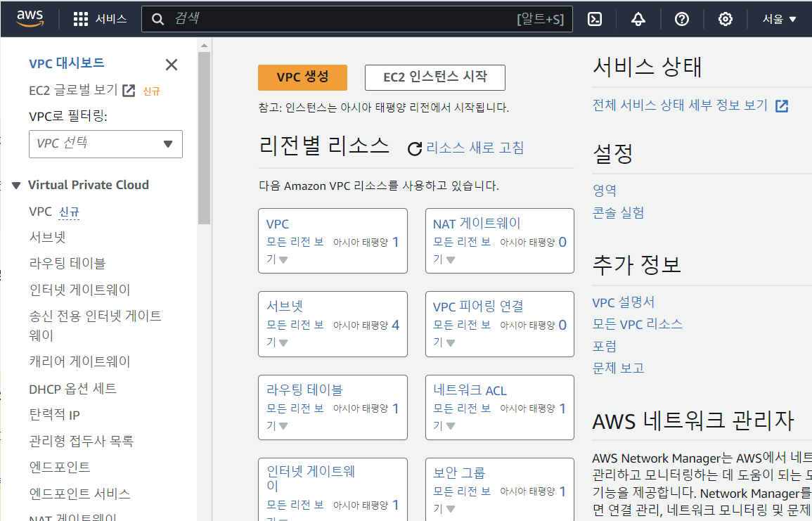The width and height of the screenshot is (812, 521).
Task: Open the 포럼 link
Action: [605, 347]
